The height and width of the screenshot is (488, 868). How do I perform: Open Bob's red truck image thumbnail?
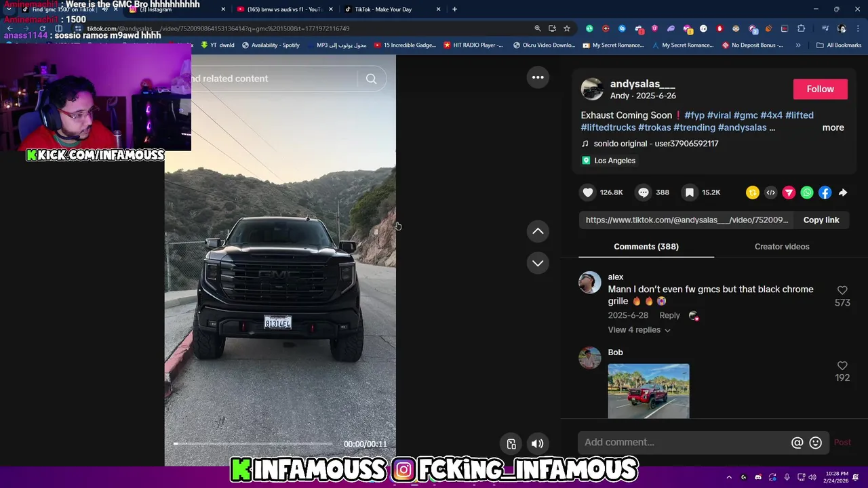(x=648, y=391)
